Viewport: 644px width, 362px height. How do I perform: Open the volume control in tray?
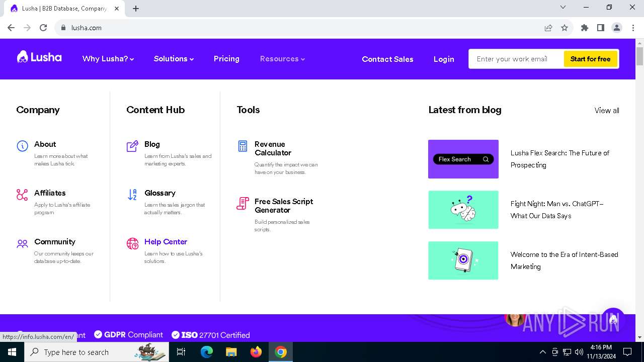pyautogui.click(x=579, y=352)
